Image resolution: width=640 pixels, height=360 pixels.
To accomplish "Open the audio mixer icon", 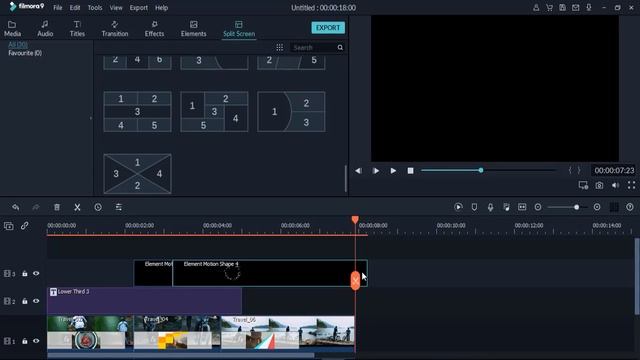I will pyautogui.click(x=506, y=207).
